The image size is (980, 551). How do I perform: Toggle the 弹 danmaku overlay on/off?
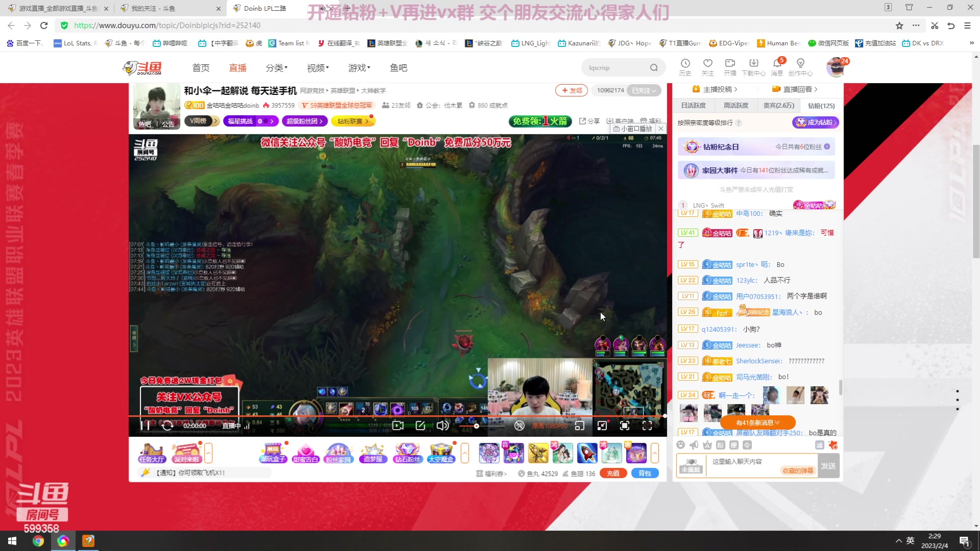coord(519,425)
